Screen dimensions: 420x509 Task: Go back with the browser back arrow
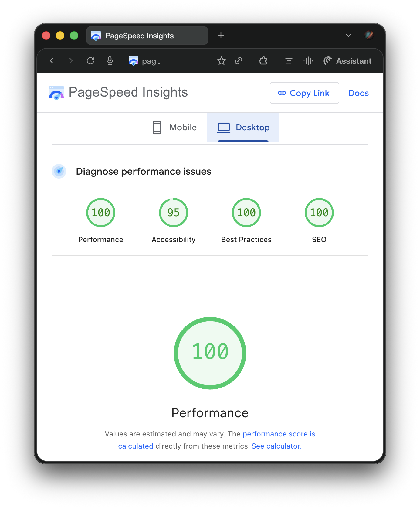tap(52, 61)
